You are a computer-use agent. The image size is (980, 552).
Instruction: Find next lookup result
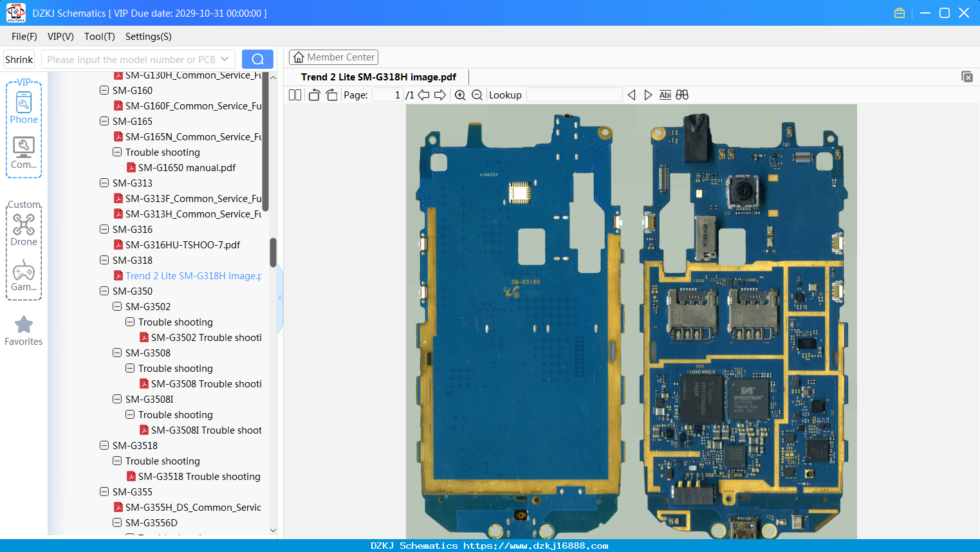648,95
